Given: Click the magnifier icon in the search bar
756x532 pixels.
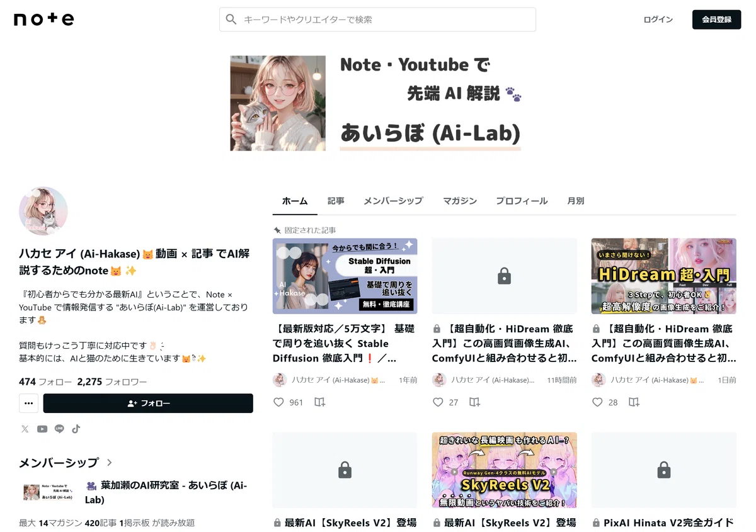Looking at the screenshot, I should click(231, 20).
